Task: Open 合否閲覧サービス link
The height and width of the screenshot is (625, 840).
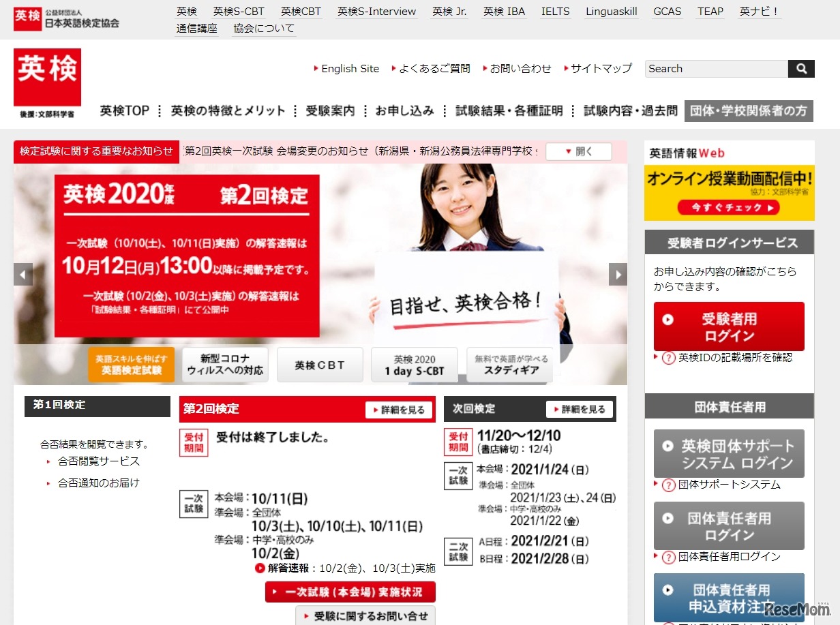Action: [x=99, y=461]
